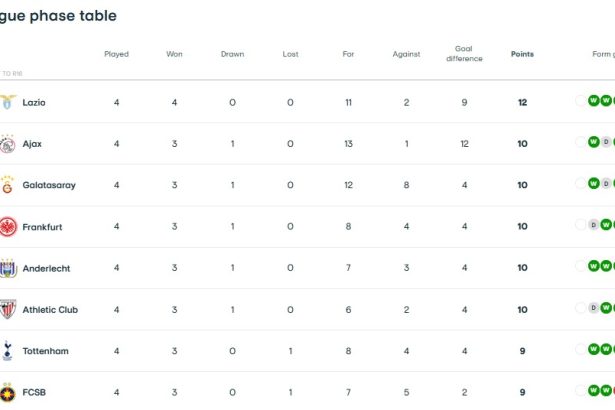
Task: Open the Galatasaray team link
Action: [x=49, y=185]
